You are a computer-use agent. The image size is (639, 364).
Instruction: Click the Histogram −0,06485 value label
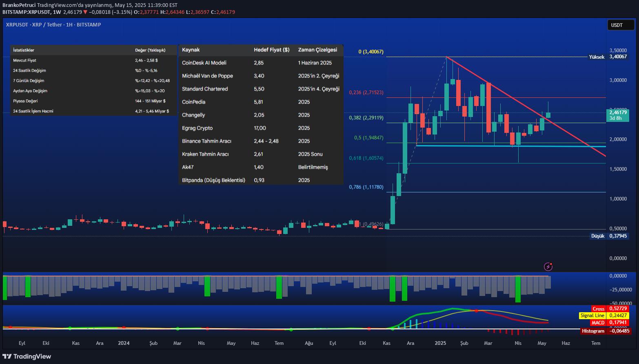tap(606, 331)
